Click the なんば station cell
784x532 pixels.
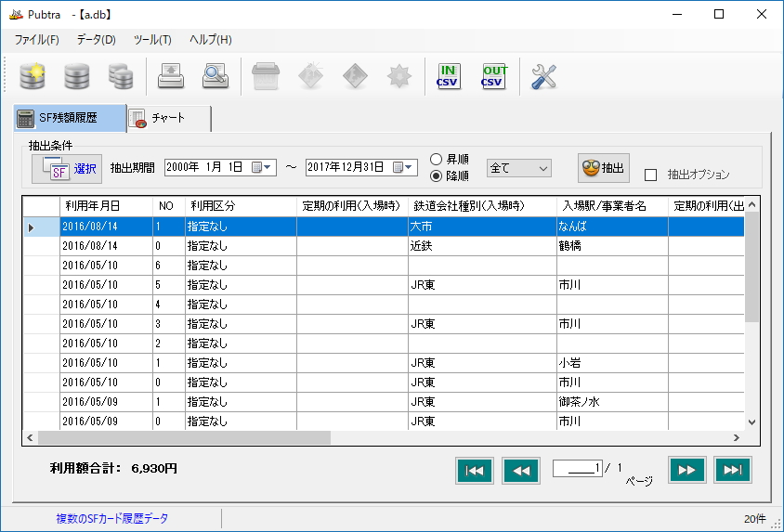coord(612,227)
